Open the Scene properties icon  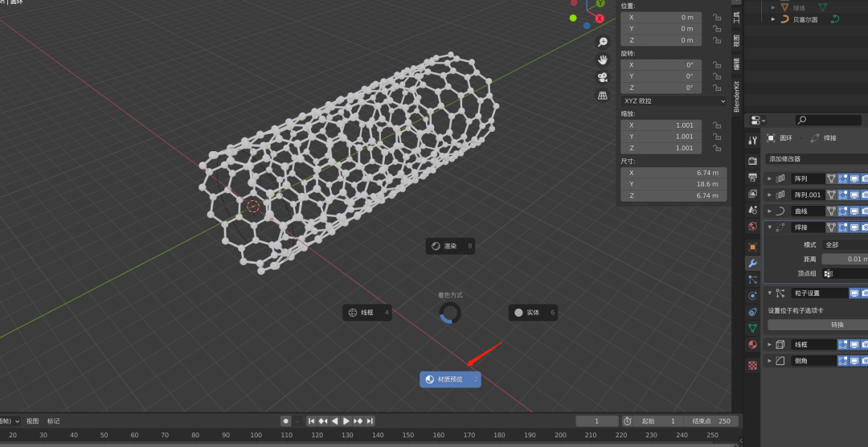tap(752, 210)
